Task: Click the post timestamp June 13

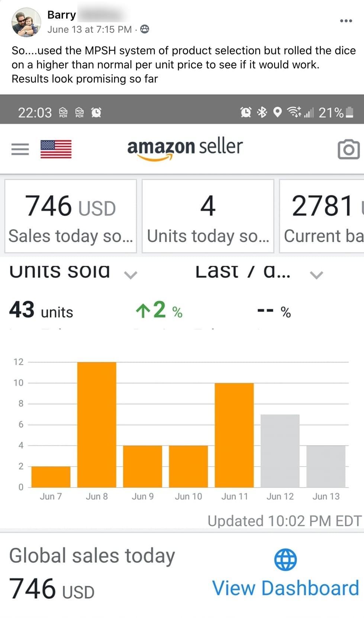Action: click(89, 29)
